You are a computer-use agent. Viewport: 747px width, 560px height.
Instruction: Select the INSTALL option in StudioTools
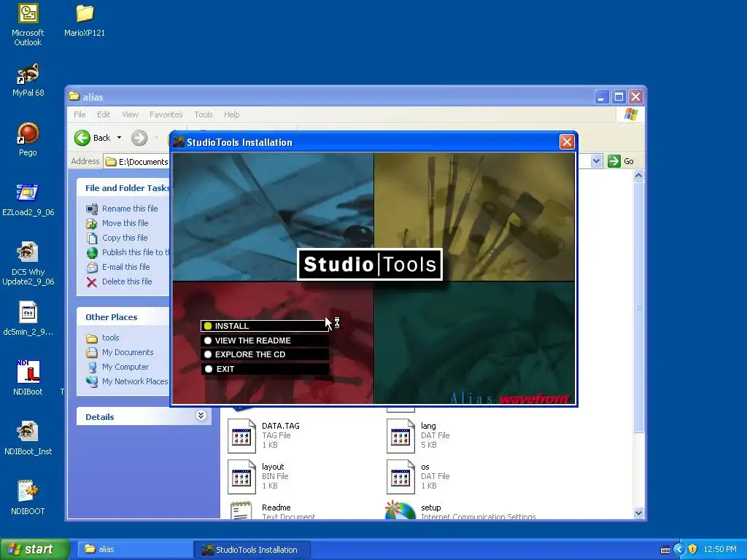coord(265,326)
